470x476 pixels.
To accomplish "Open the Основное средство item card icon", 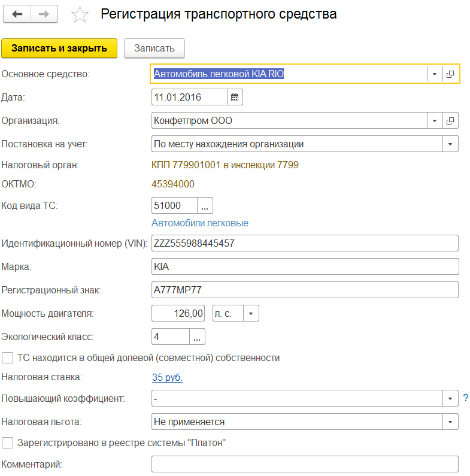I will pyautogui.click(x=450, y=74).
